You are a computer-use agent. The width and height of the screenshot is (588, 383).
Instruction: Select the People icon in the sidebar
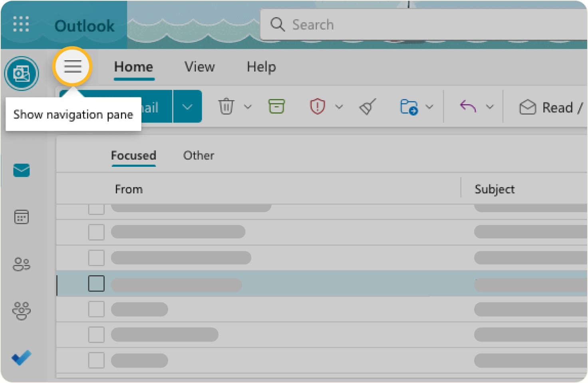pos(21,263)
